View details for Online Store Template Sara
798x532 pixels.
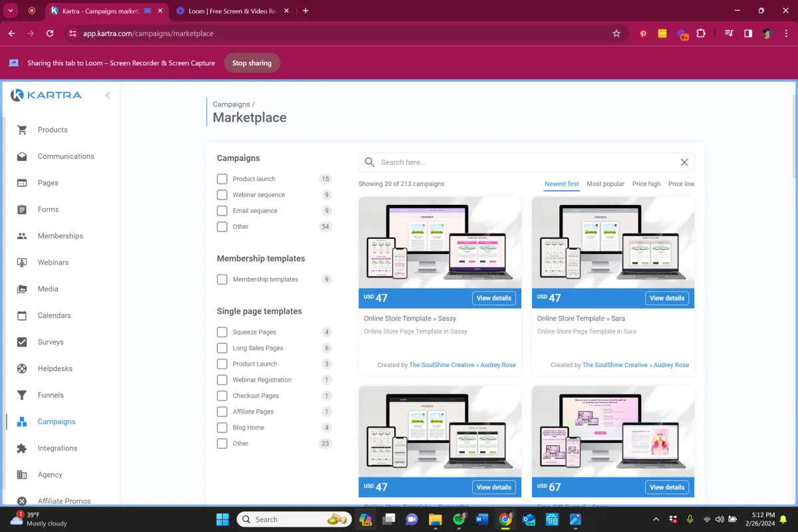click(667, 298)
